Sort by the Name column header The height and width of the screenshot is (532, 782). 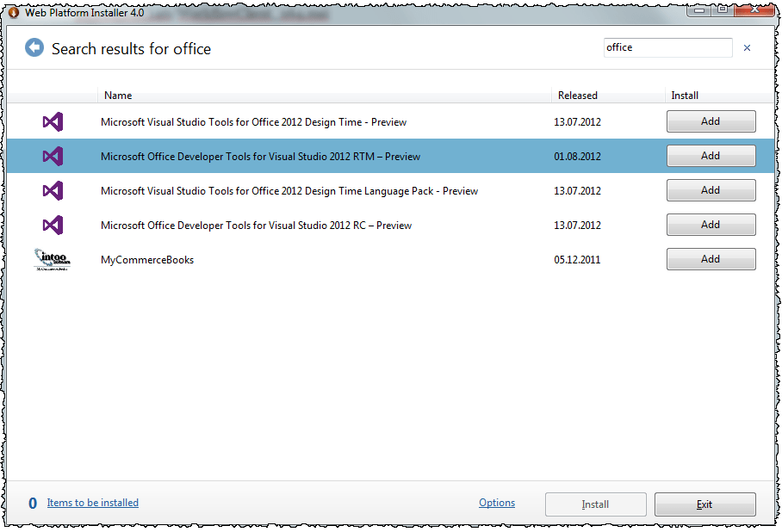[324, 96]
